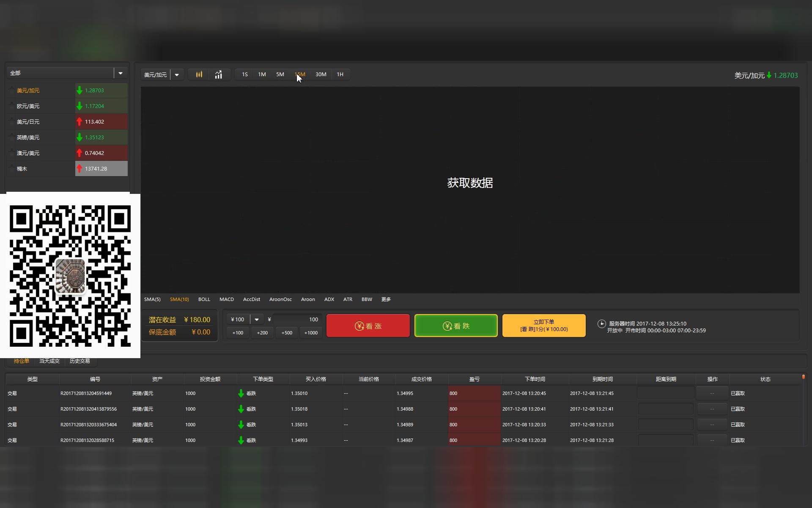The width and height of the screenshot is (812, 508).
Task: Click the down arrow at 美元/加元 price
Action: point(79,90)
